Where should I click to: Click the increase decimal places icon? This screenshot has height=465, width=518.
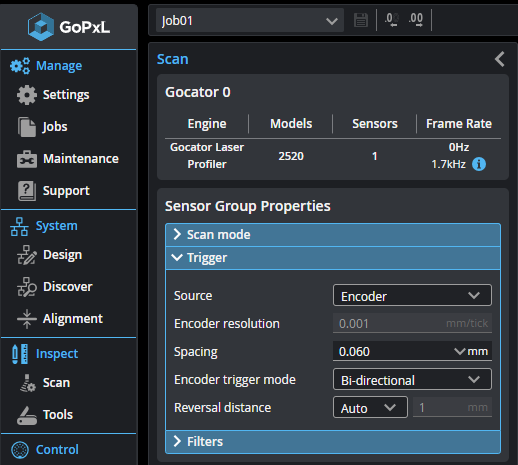tap(416, 20)
